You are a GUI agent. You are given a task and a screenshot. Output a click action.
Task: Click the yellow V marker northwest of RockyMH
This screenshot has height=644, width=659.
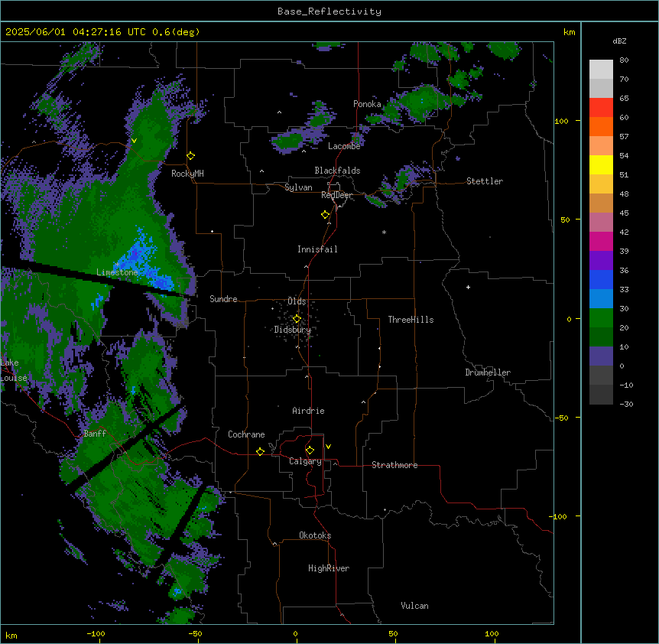134,141
